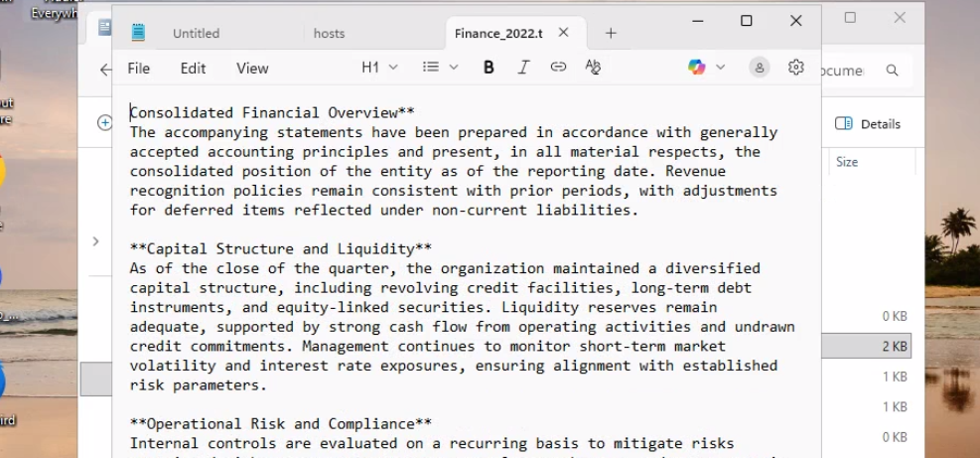Toggle bold formatting in Notepad
980x458 pixels.
point(489,68)
